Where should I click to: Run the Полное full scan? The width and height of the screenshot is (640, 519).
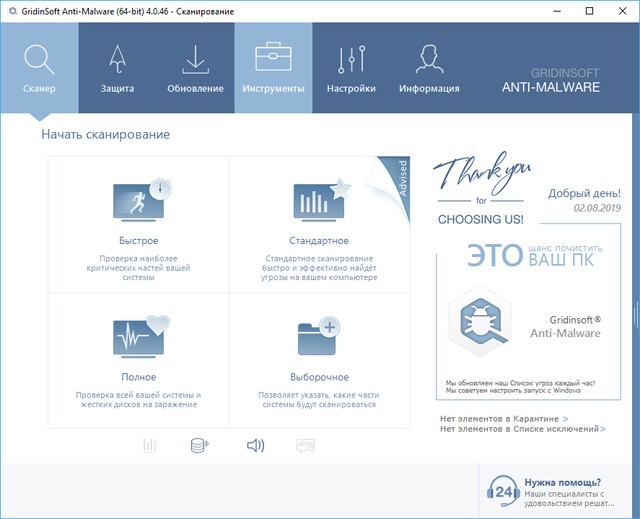tap(138, 360)
